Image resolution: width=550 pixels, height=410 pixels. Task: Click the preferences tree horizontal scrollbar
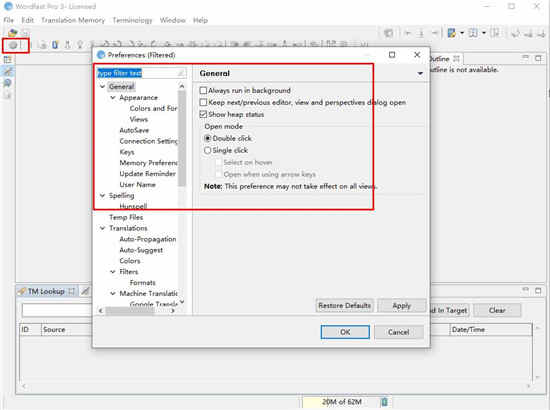click(x=136, y=311)
